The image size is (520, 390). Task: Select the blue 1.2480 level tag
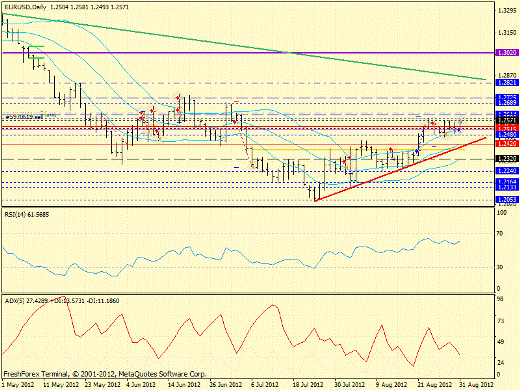(x=507, y=135)
